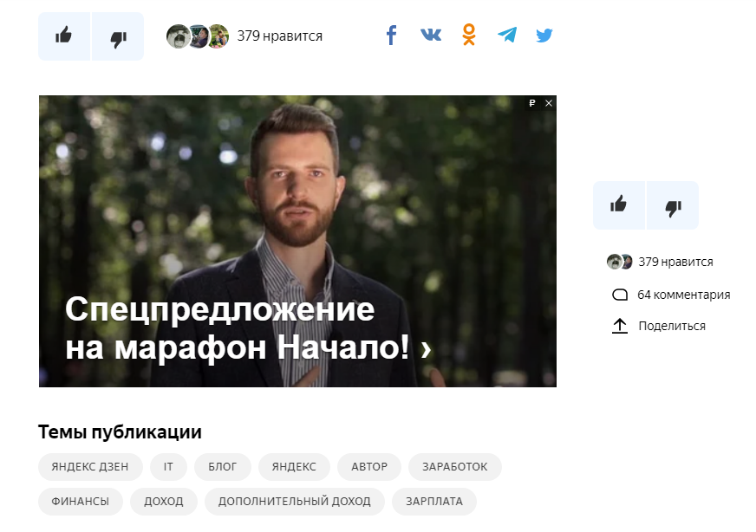
Task: Share the article on Facebook
Action: click(x=392, y=36)
